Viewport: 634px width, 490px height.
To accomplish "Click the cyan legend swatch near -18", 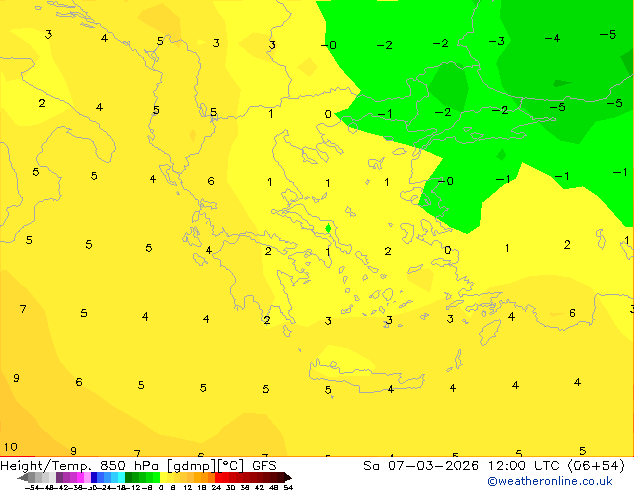I will pos(121,477).
